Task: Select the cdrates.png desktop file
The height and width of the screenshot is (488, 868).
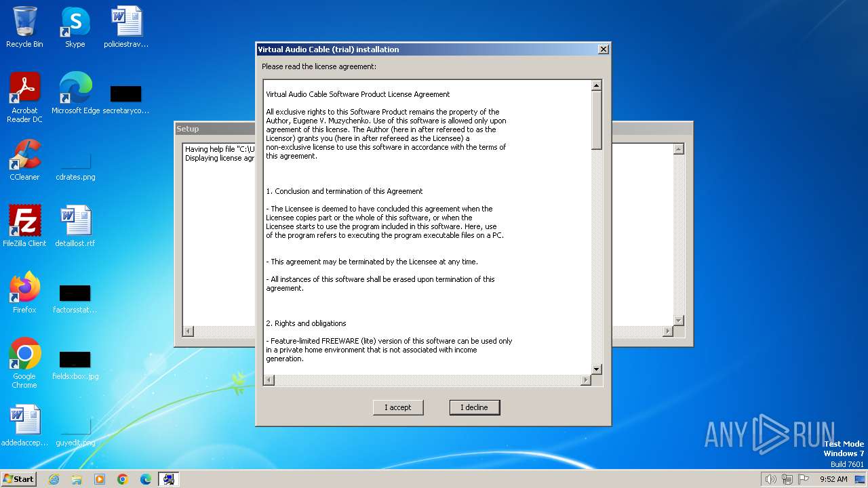Action: click(75, 165)
